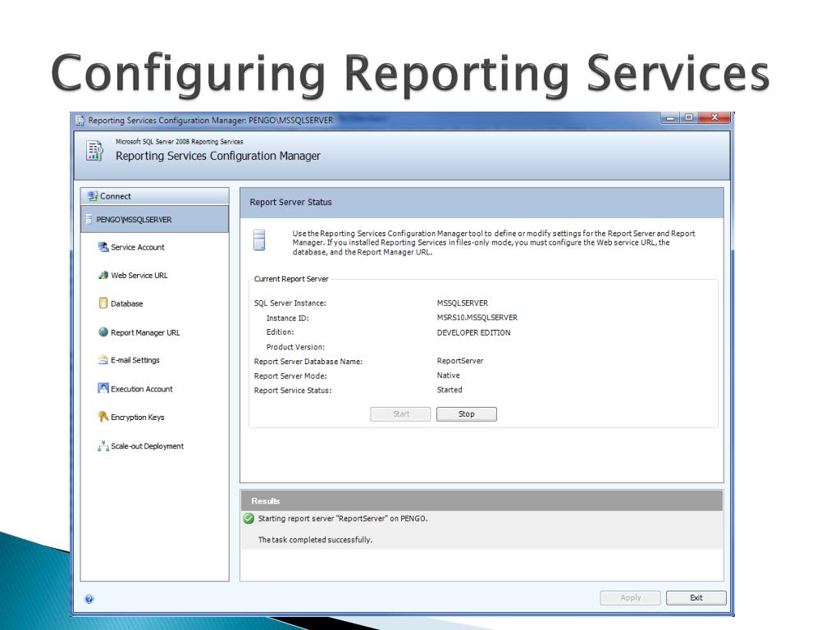Click the Microsoft SQL Server 2008 Reporting Services subtitle
This screenshot has height=630, width=840.
coord(180,142)
